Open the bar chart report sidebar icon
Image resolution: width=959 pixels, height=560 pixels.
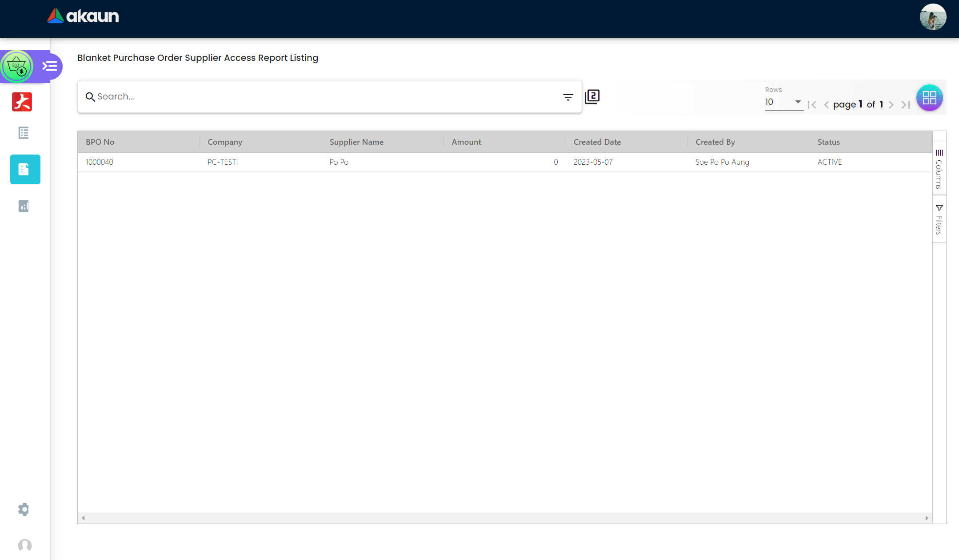click(24, 206)
